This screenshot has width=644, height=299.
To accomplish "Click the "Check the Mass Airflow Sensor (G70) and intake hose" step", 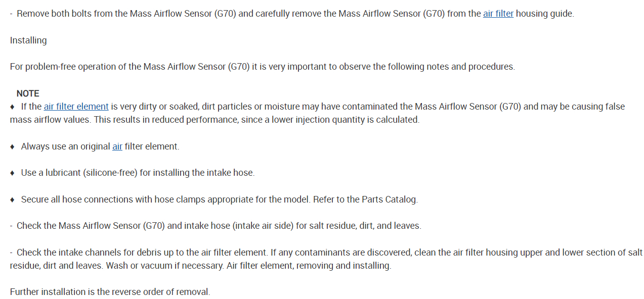I will [219, 226].
